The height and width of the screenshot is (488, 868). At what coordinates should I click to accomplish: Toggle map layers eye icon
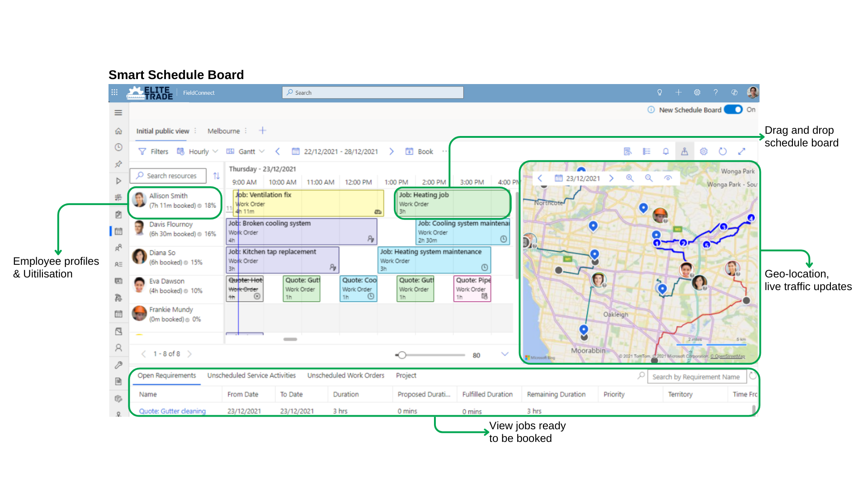pyautogui.click(x=668, y=178)
